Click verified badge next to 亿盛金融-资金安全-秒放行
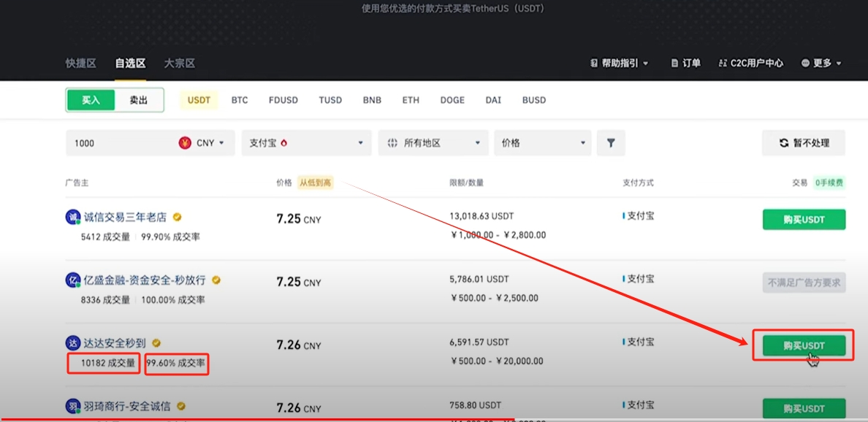The image size is (868, 422). click(x=216, y=280)
